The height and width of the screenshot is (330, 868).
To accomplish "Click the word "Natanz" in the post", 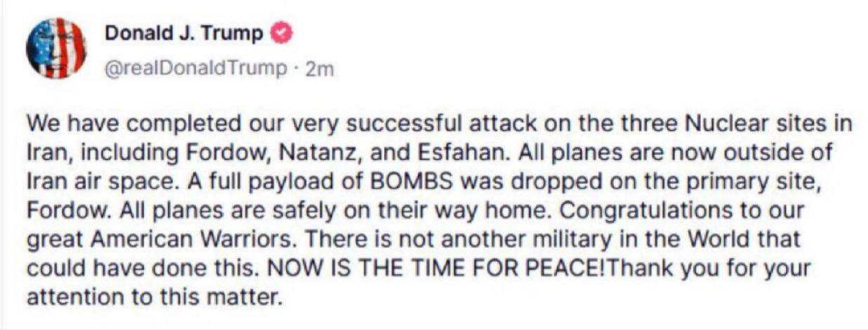I will (x=259, y=153).
